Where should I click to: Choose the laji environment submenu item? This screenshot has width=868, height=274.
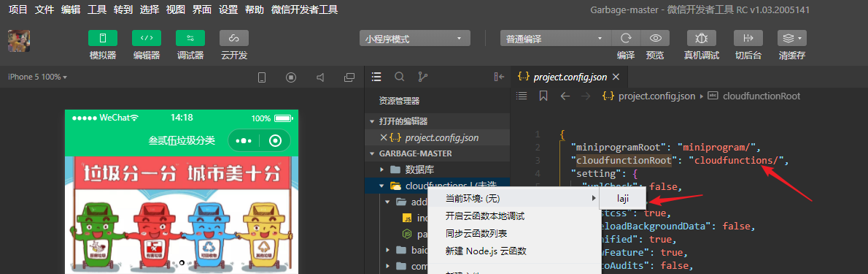[x=623, y=198]
